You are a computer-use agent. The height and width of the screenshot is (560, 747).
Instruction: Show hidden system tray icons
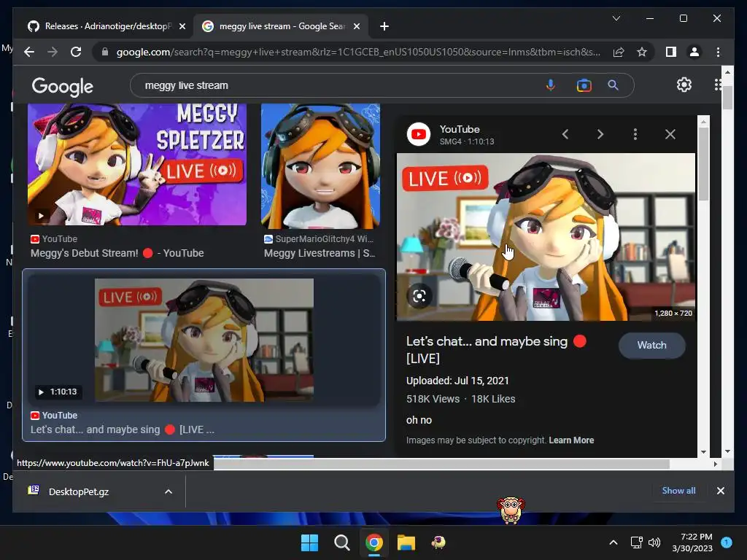pyautogui.click(x=614, y=542)
